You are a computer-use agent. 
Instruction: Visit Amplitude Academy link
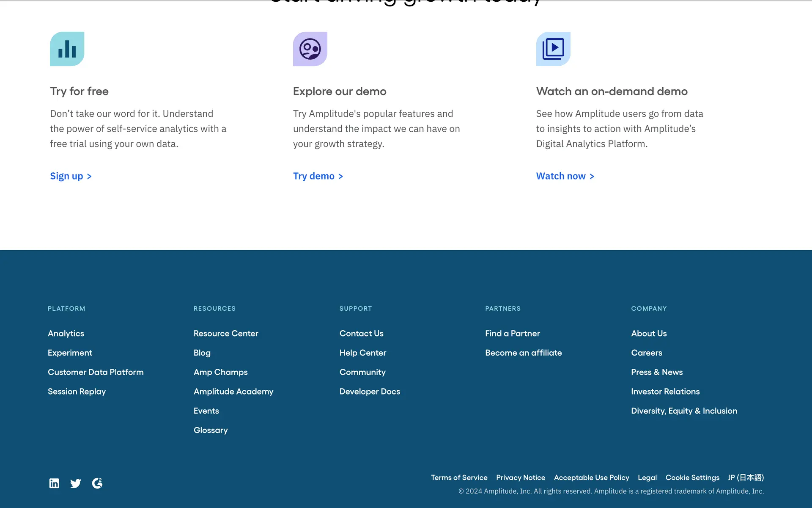pos(233,392)
